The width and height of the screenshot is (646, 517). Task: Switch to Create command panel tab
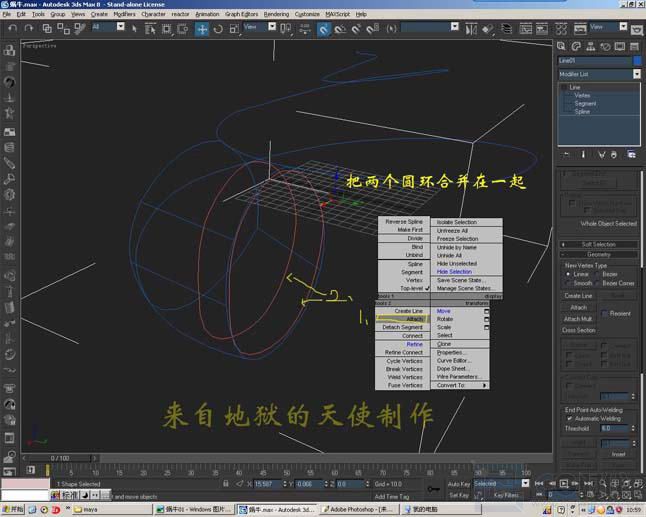[561, 46]
